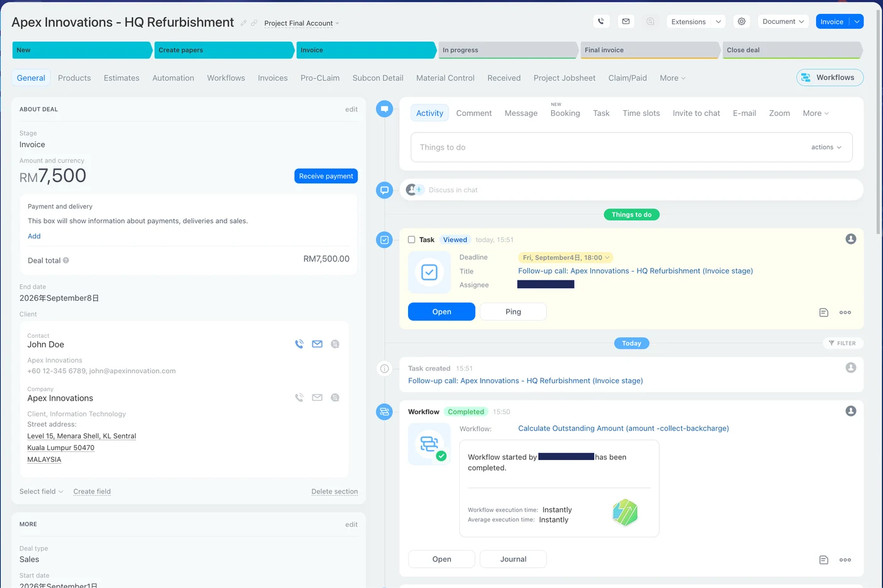Open the Project Final Account pipeline dropdown

point(301,23)
